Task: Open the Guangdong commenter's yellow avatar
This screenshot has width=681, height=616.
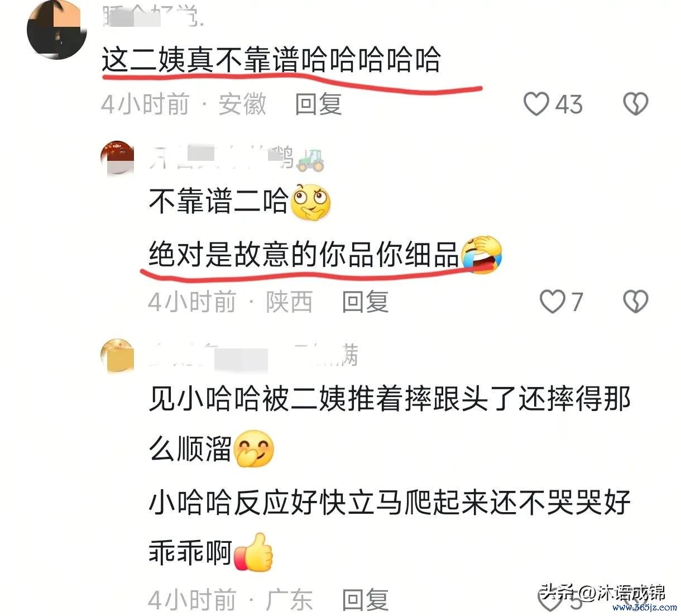Action: pyautogui.click(x=117, y=356)
